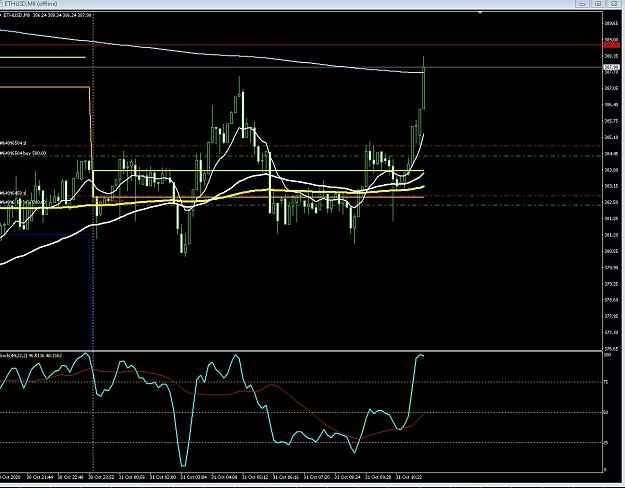Image resolution: width=625 pixels, height=488 pixels.
Task: Select the red price tag on the price scale
Action: [612, 45]
